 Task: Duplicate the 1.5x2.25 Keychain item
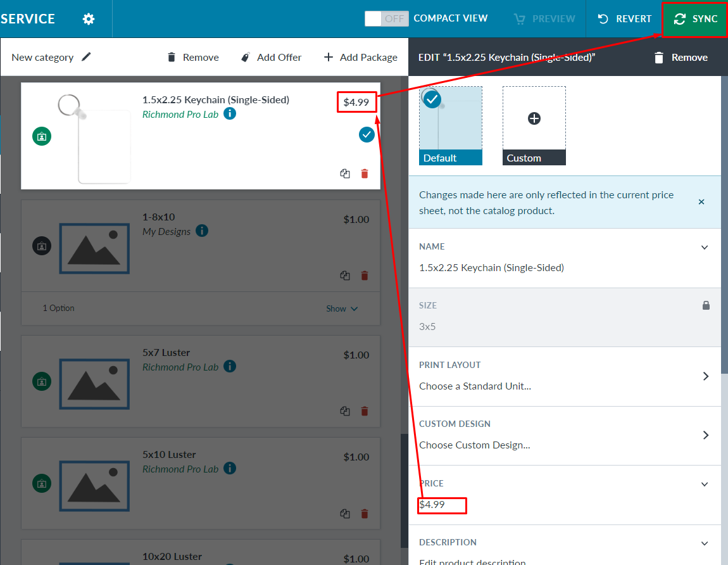344,173
